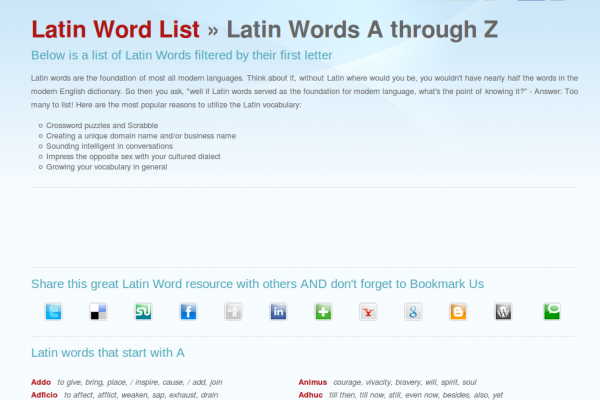This screenshot has width=600, height=400.
Task: Click the green plus bookmark icon
Action: click(323, 312)
